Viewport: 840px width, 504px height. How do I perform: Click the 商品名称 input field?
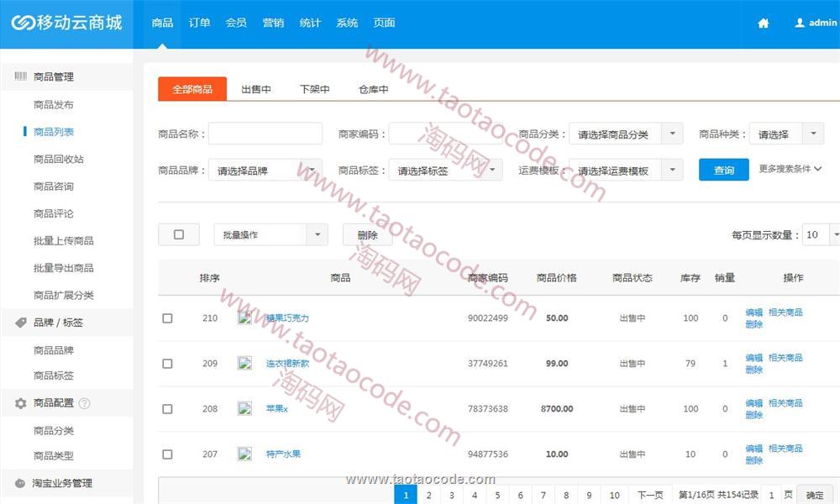pyautogui.click(x=265, y=134)
